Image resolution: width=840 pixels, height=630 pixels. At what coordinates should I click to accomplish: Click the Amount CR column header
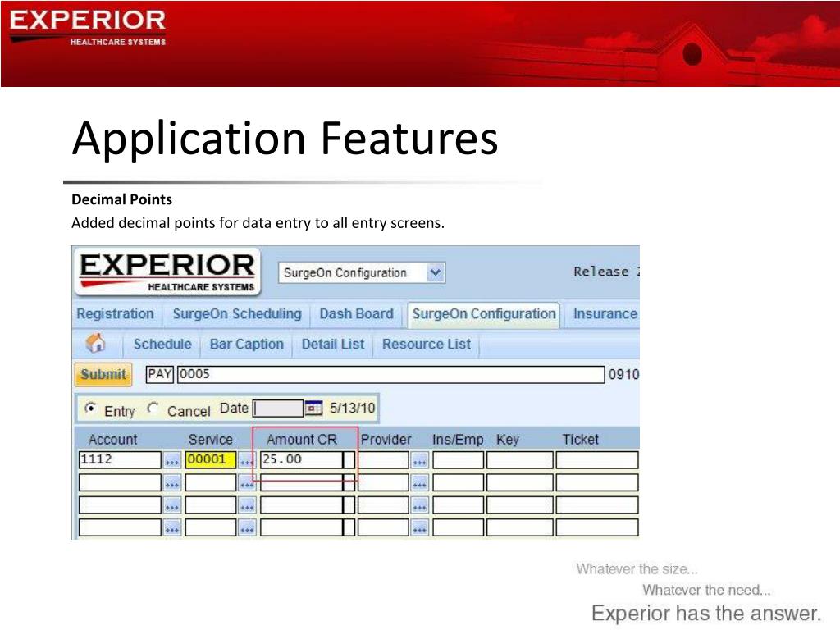[302, 440]
